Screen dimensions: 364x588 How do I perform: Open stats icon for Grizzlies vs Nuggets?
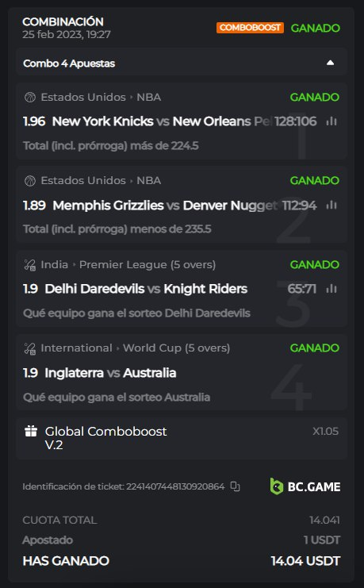331,205
